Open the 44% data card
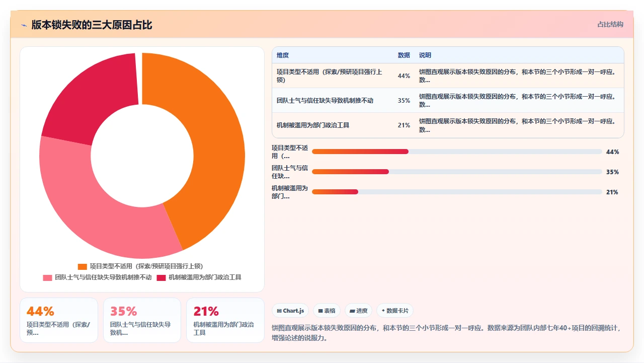This screenshot has width=644, height=363. pos(59,320)
